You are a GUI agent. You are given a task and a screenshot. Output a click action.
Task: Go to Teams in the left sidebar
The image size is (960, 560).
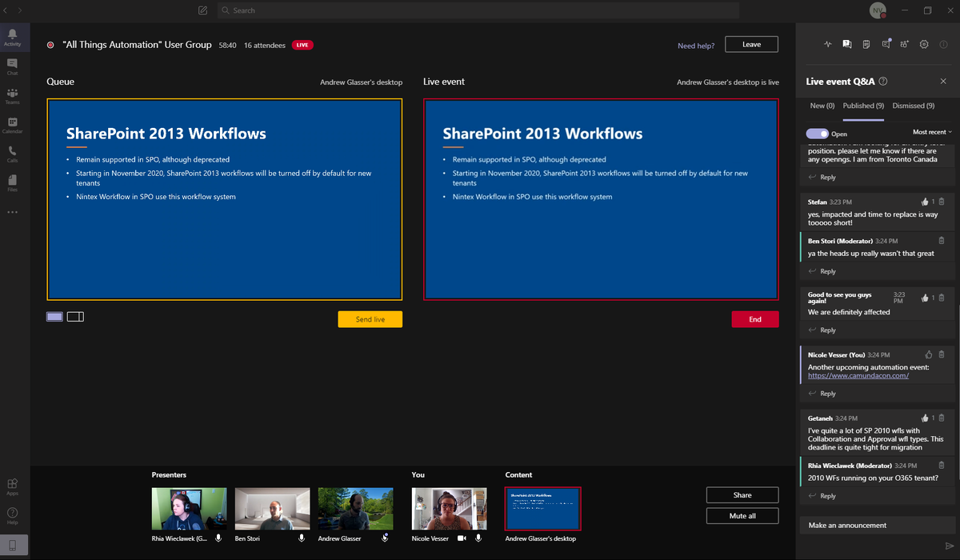point(13,96)
